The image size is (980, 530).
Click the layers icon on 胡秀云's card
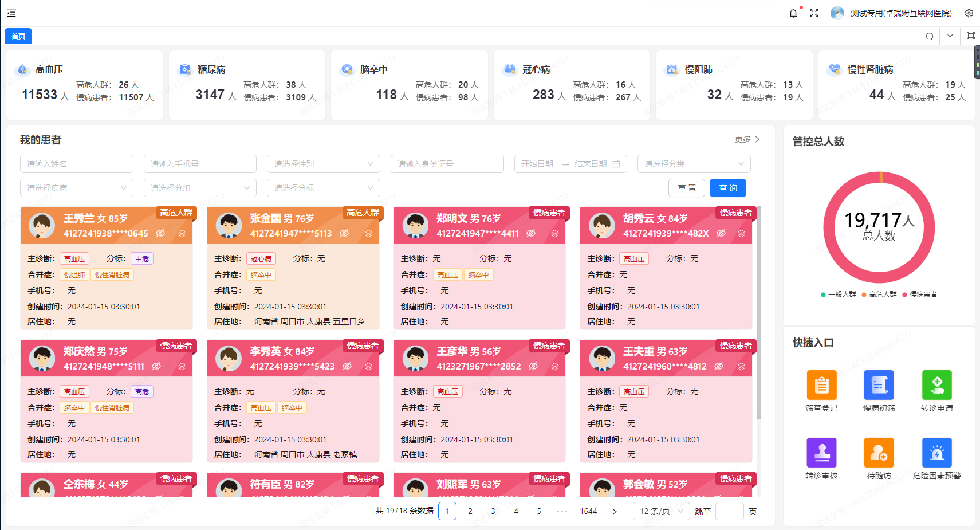point(741,234)
